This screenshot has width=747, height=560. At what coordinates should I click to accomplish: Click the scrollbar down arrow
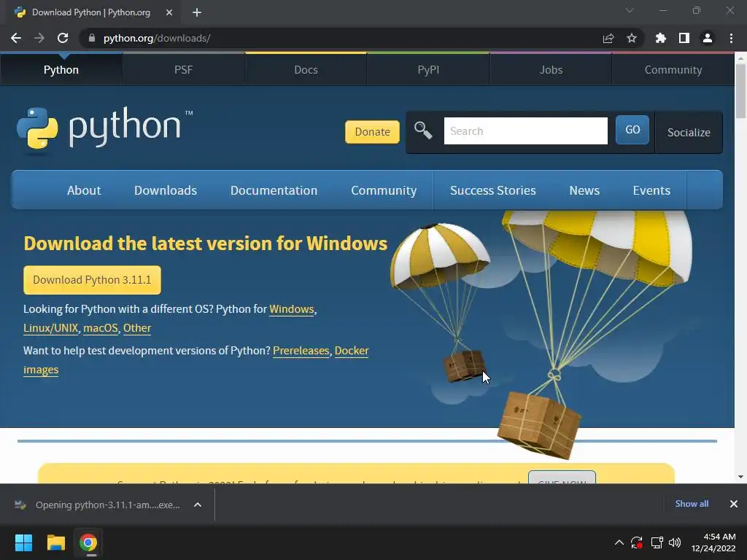pyautogui.click(x=740, y=477)
